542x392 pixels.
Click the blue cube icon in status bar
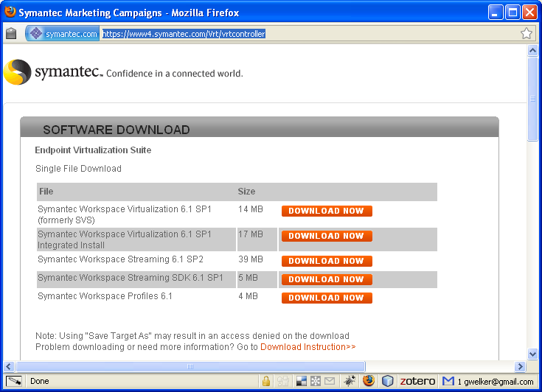(x=387, y=381)
